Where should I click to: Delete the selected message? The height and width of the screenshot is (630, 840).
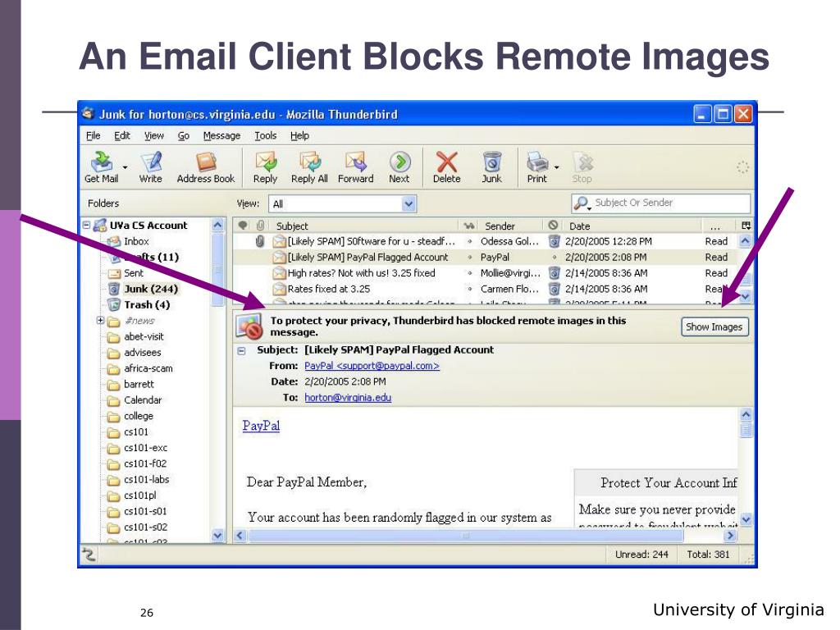[446, 167]
